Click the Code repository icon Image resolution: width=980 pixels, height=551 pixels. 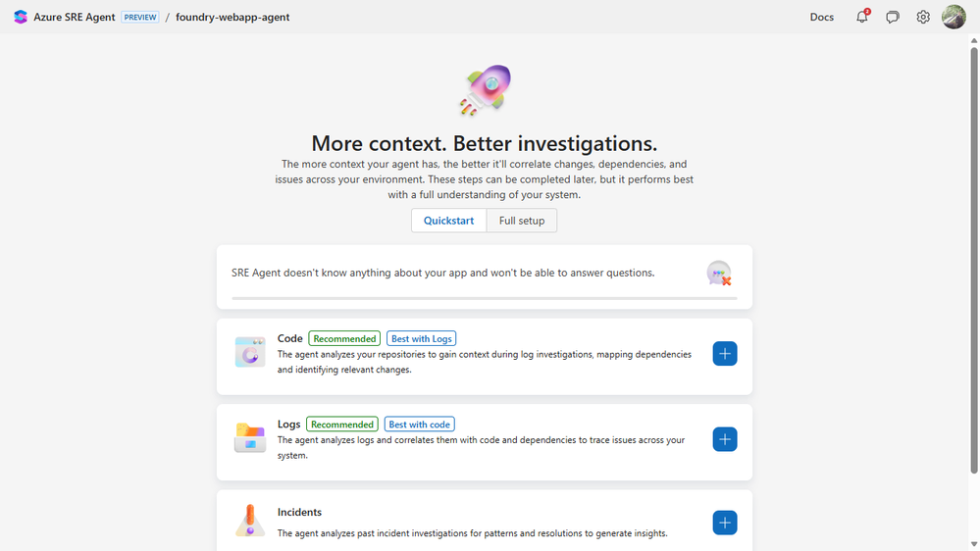(250, 352)
